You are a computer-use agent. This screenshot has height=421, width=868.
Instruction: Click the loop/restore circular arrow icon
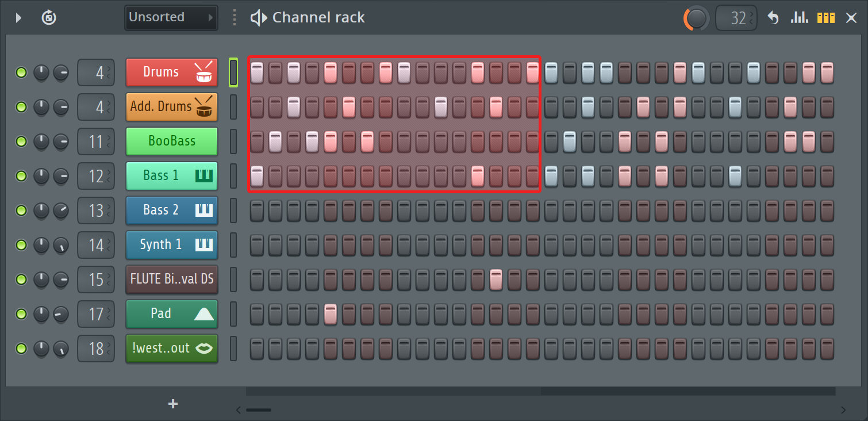coord(49,18)
